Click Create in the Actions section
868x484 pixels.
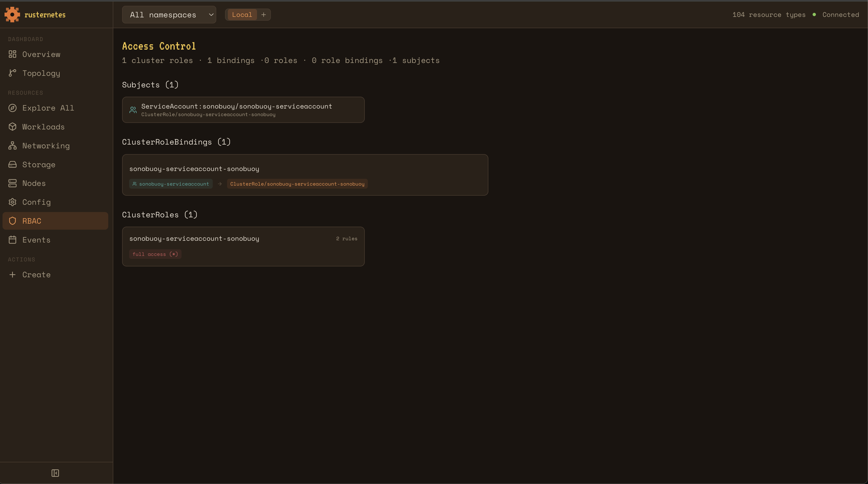tap(36, 275)
